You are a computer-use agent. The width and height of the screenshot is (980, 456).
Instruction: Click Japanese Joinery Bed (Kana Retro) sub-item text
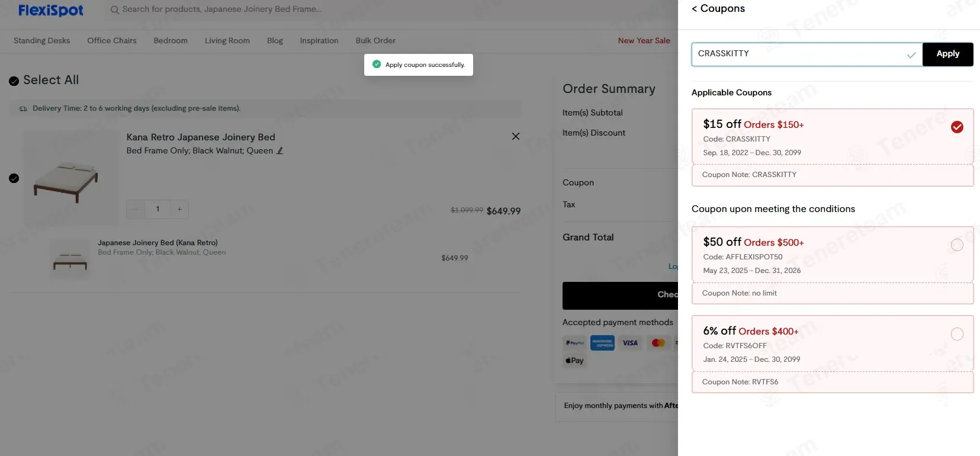158,243
